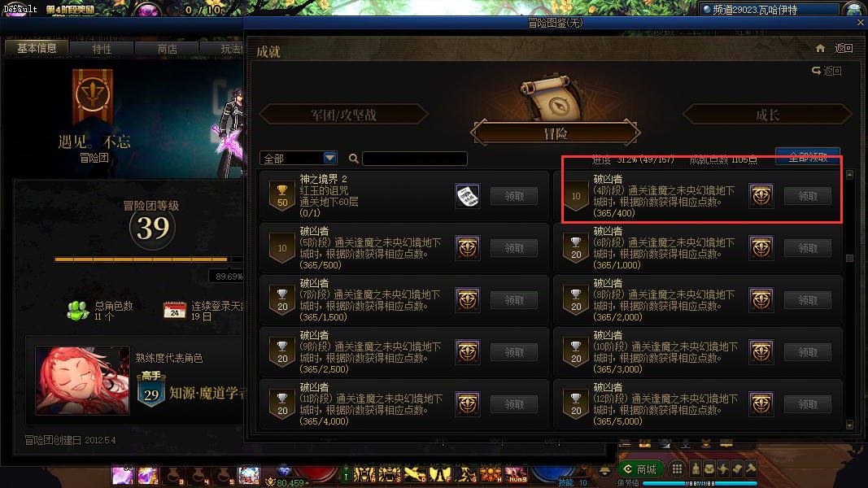868x488 pixels.
Task: Open the grid menu icon beside 商城
Action: tap(677, 469)
